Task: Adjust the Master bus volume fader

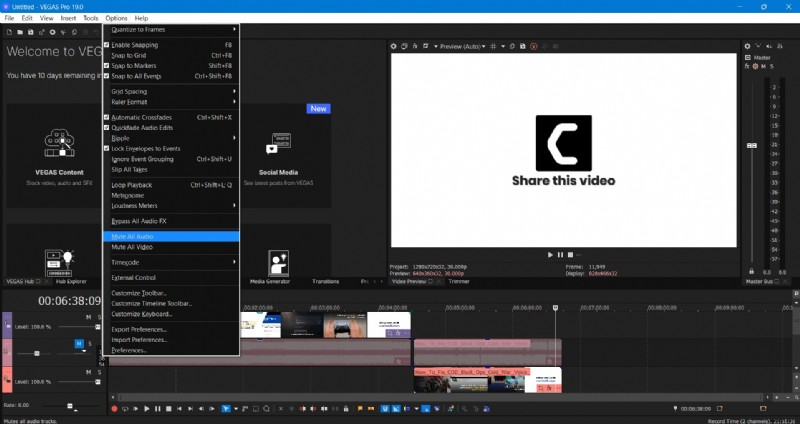Action: click(x=752, y=145)
